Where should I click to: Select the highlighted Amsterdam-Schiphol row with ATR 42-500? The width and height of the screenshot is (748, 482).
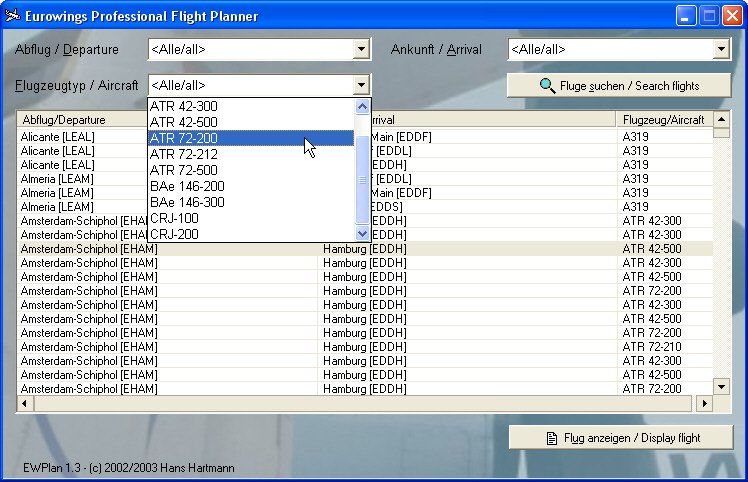(365, 249)
